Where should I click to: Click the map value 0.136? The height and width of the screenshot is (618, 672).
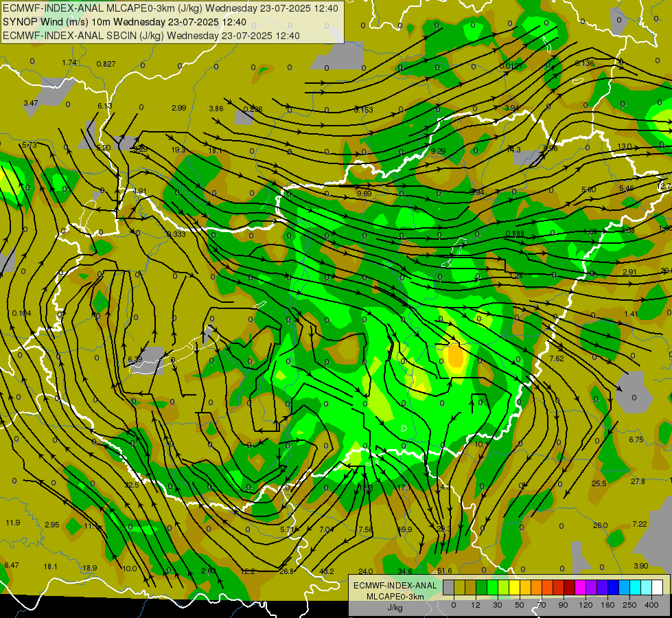pyautogui.click(x=585, y=63)
